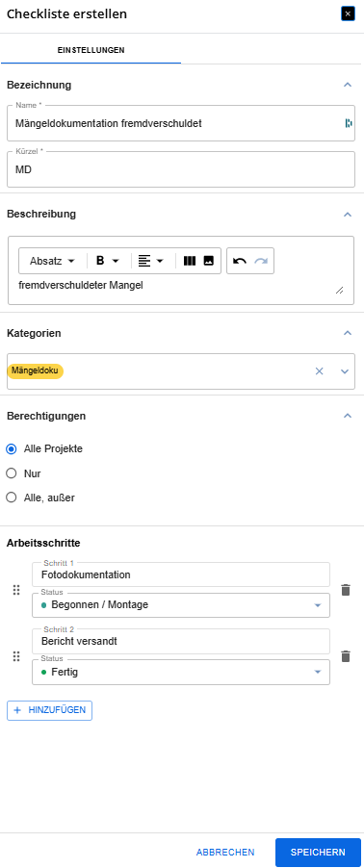Clear selected categories with the X icon

[x=319, y=370]
